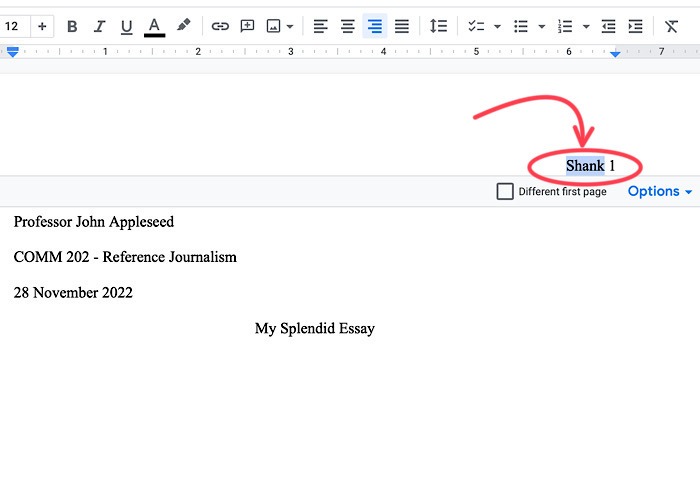The image size is (700, 500).
Task: Align text to the left
Action: point(320,26)
